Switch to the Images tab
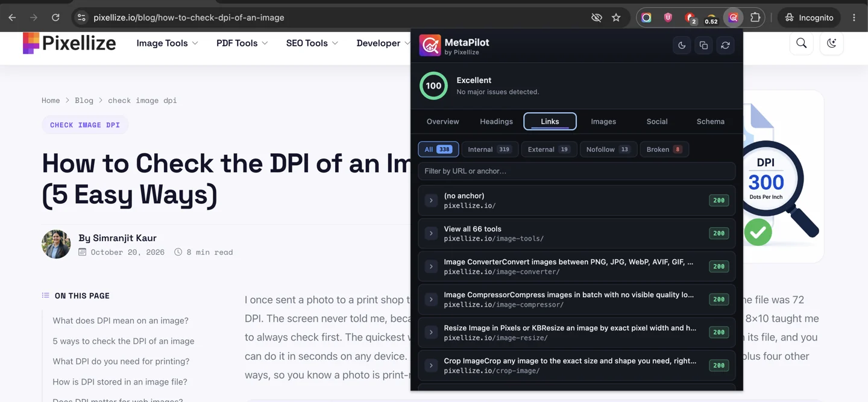 tap(603, 121)
